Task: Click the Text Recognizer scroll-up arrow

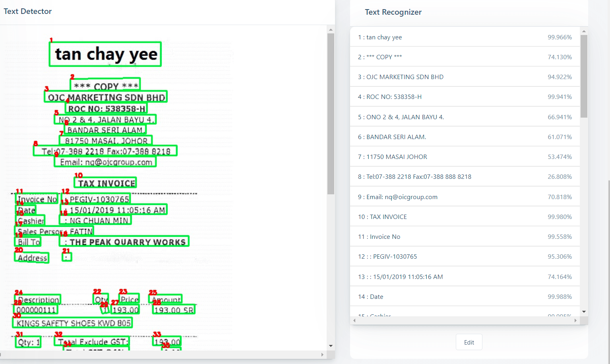Action: 584,31
